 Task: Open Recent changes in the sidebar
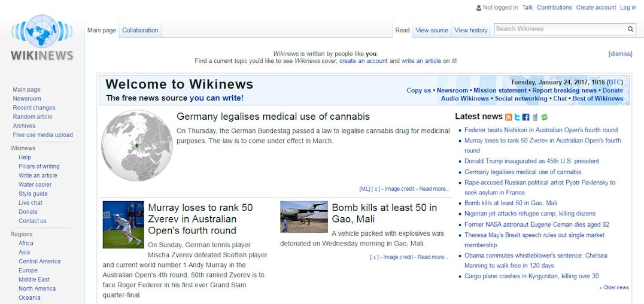click(34, 108)
